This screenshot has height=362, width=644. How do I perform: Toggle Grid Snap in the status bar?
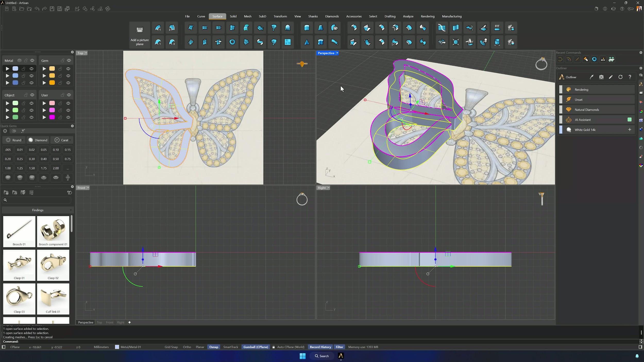click(x=171, y=347)
